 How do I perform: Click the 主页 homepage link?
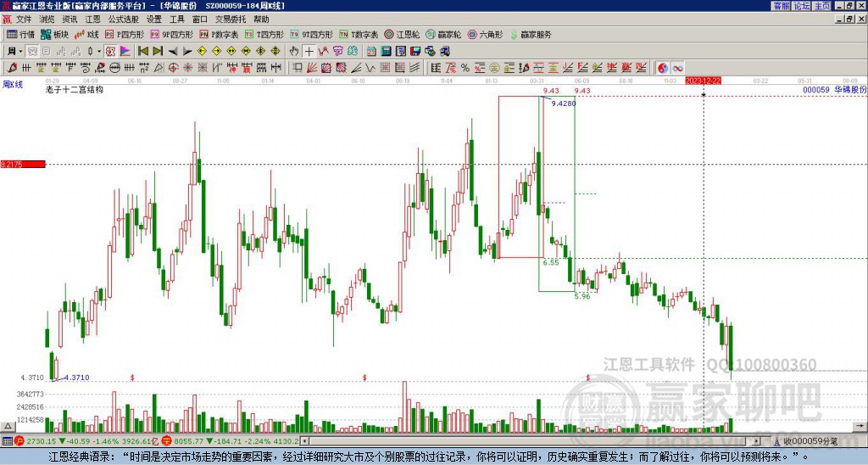tap(821, 6)
